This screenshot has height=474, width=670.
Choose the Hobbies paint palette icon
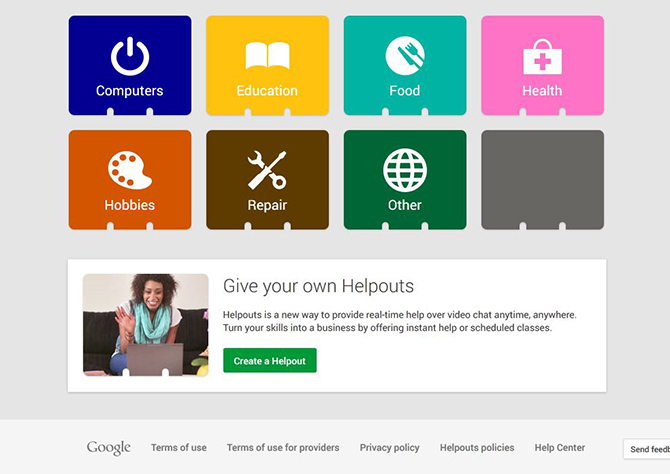click(130, 170)
